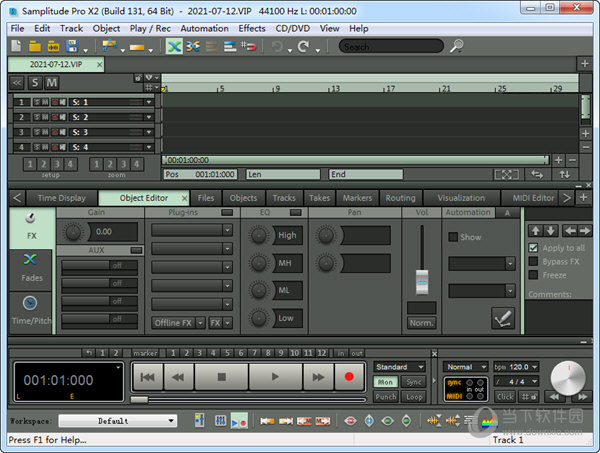Toggle the Sync button in transport

tap(413, 382)
